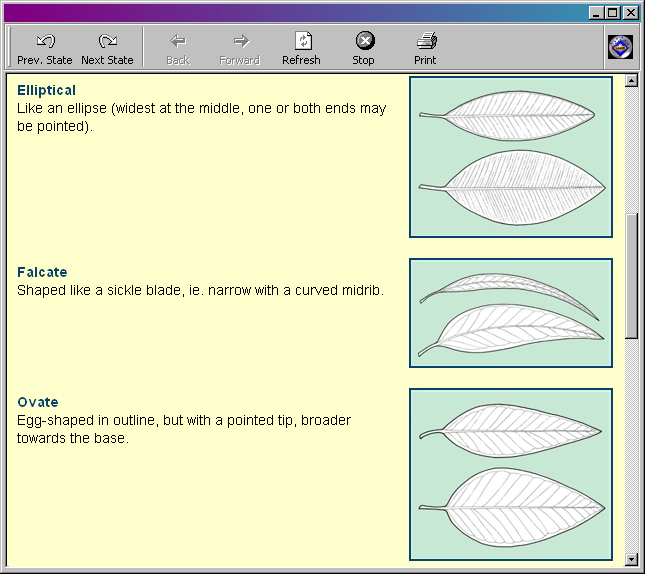Click the greyed Forward arrow
The height and width of the screenshot is (574, 645).
click(x=240, y=49)
